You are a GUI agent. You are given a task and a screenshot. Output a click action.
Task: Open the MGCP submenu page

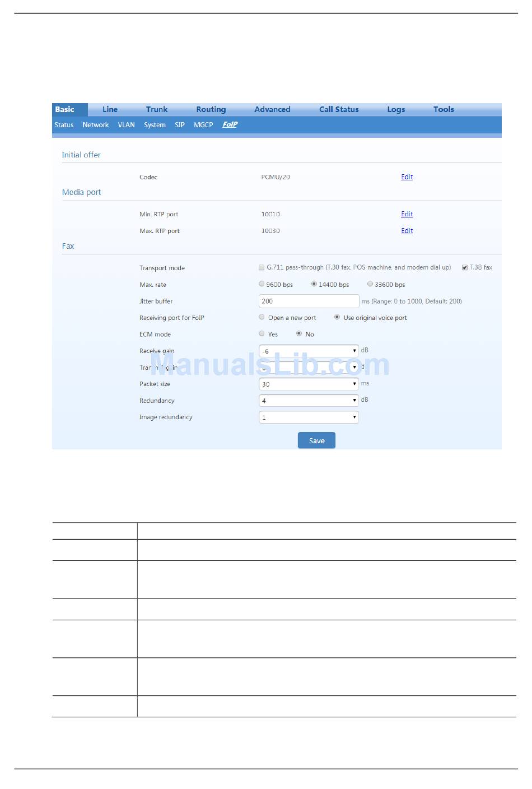(203, 125)
